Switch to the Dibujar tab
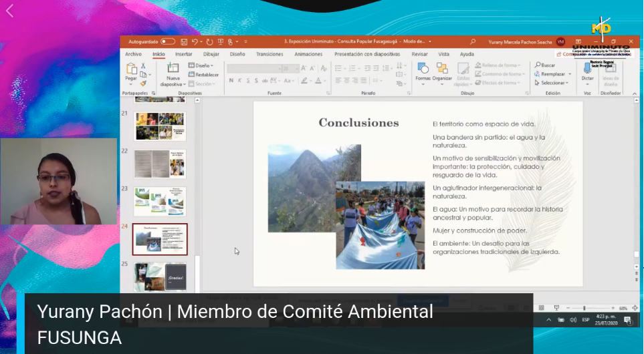Image resolution: width=644 pixels, height=354 pixels. click(x=211, y=54)
